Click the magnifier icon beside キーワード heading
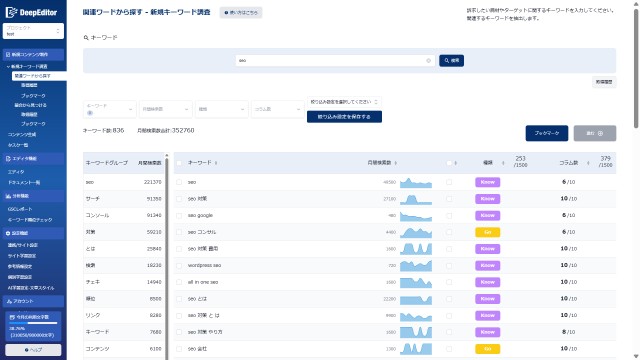 86,38
